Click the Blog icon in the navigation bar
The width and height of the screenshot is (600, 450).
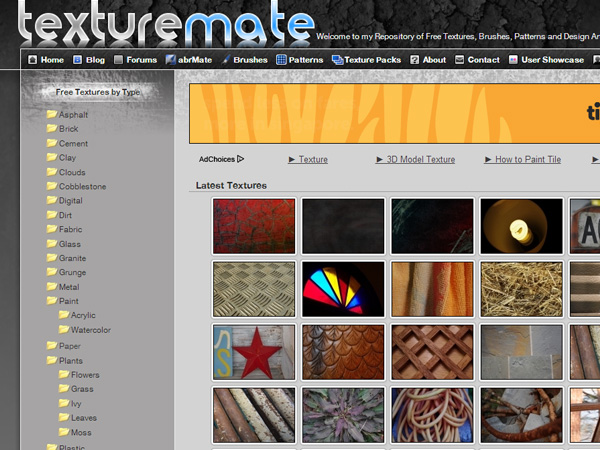click(x=77, y=60)
